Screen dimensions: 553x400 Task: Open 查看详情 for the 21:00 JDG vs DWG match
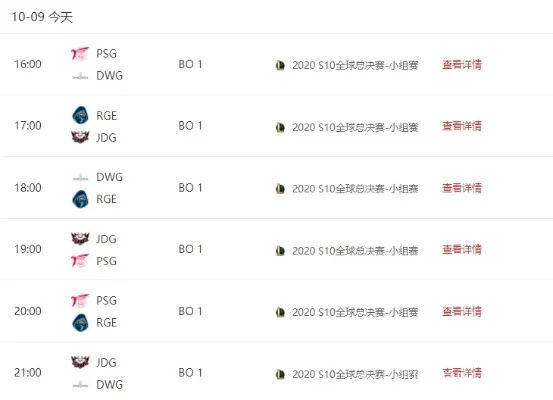[x=462, y=373]
